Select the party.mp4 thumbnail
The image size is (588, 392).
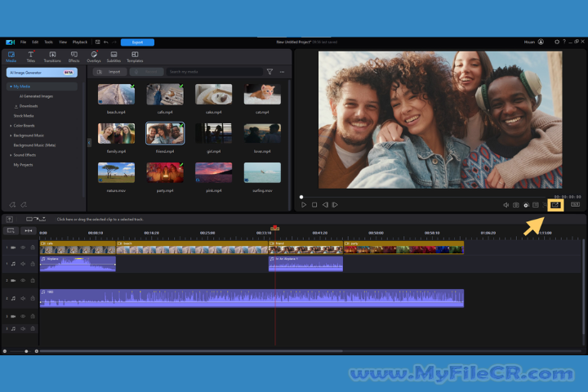[165, 172]
